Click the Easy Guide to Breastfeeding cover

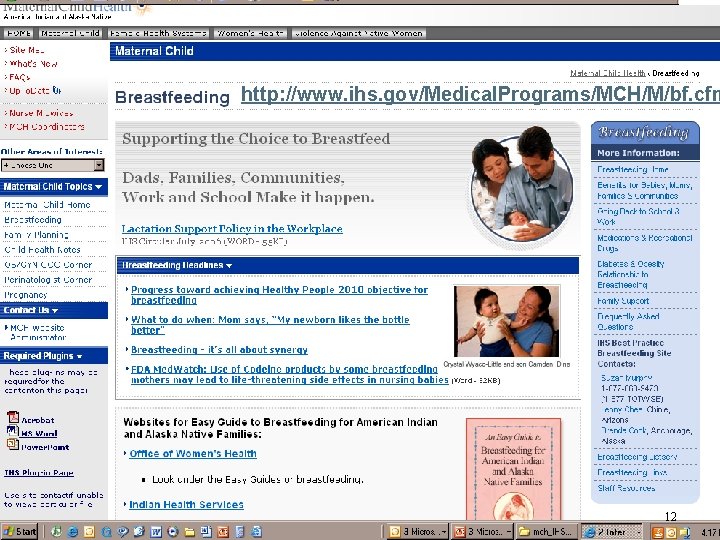pos(513,469)
